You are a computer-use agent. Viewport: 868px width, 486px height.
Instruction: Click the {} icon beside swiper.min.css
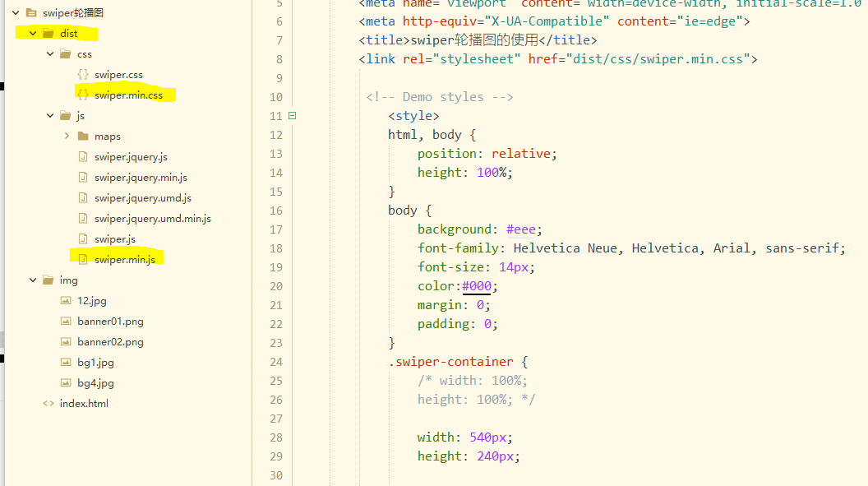[85, 94]
